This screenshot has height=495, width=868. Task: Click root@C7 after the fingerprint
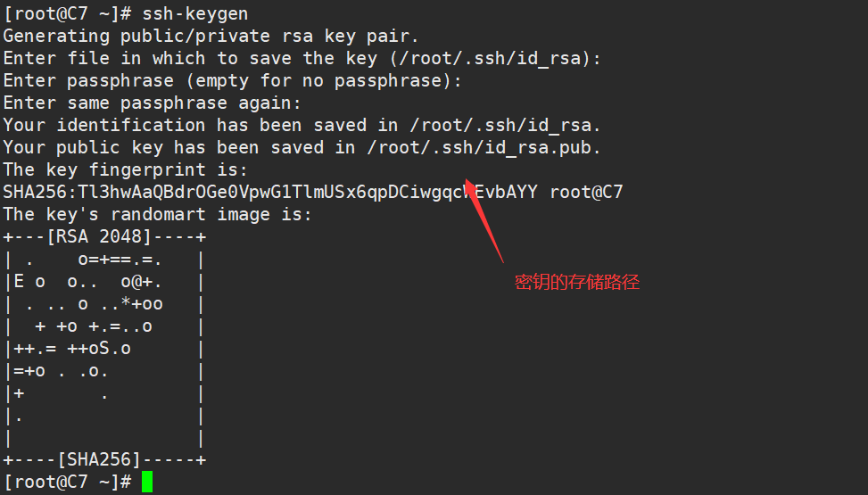tap(586, 192)
